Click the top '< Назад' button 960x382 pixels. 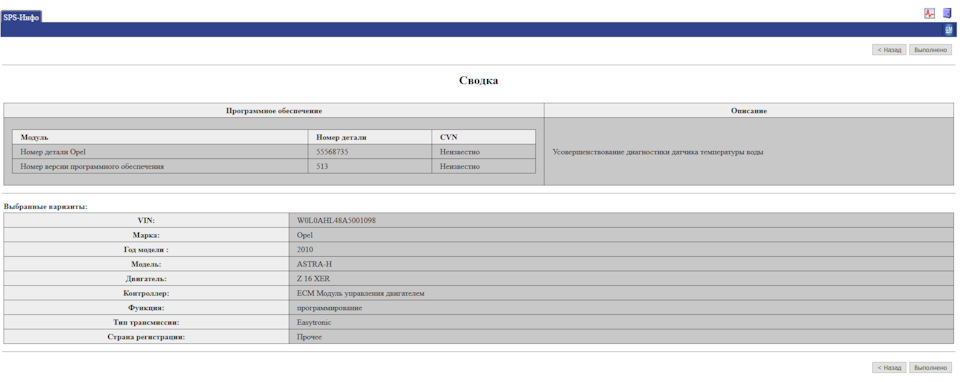coord(888,50)
